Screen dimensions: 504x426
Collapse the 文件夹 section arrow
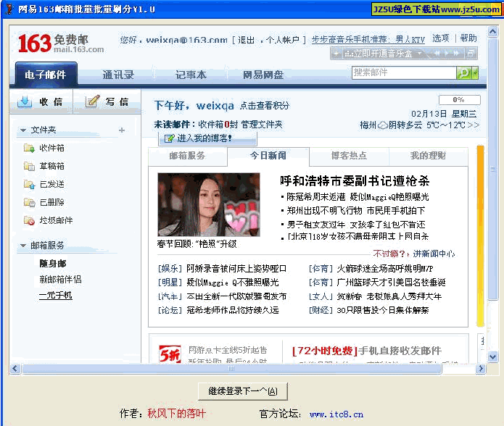[x=22, y=130]
